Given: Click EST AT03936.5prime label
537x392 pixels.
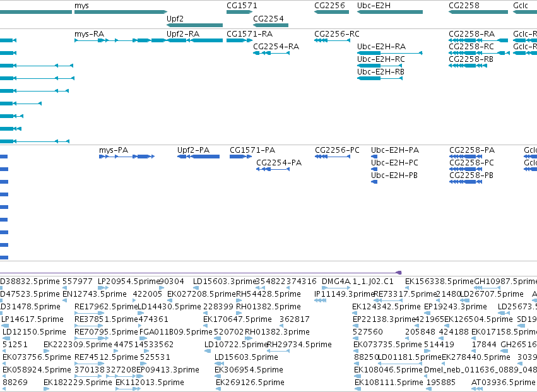Looking at the screenshot, I should point(503,383).
